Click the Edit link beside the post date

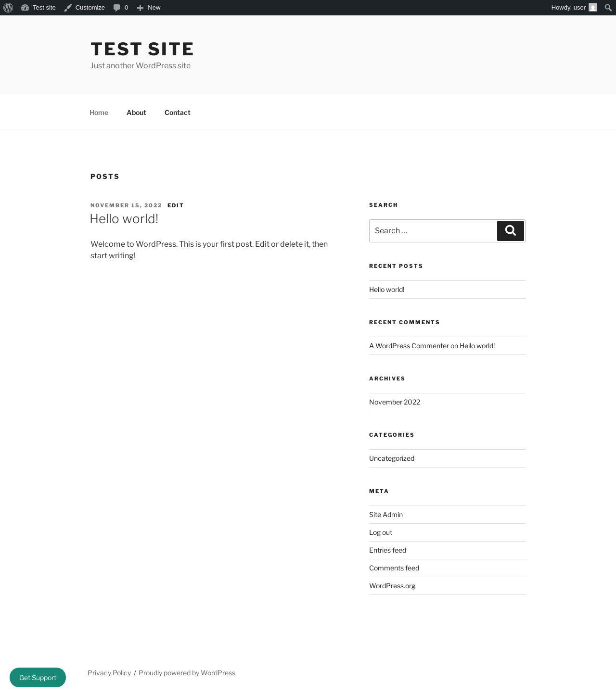coord(176,205)
